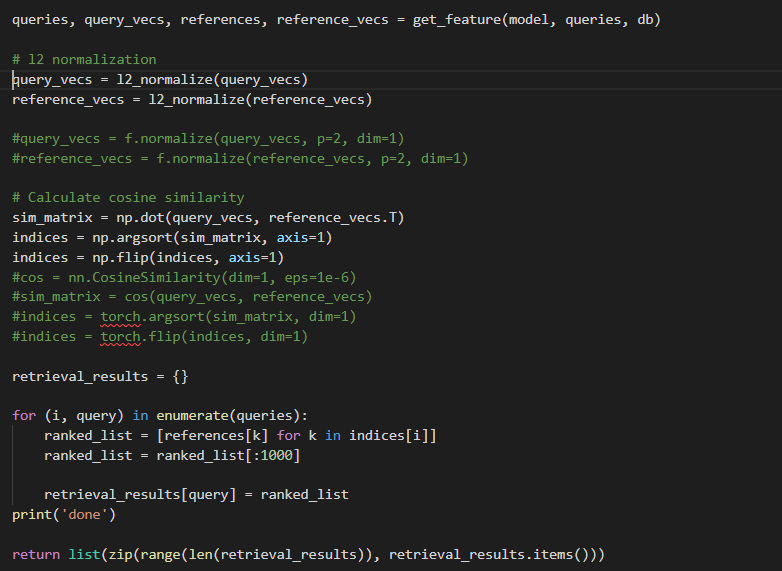Select the commented '#query_vecs = f.normalize' line
This screenshot has width=782, height=571.
(208, 139)
